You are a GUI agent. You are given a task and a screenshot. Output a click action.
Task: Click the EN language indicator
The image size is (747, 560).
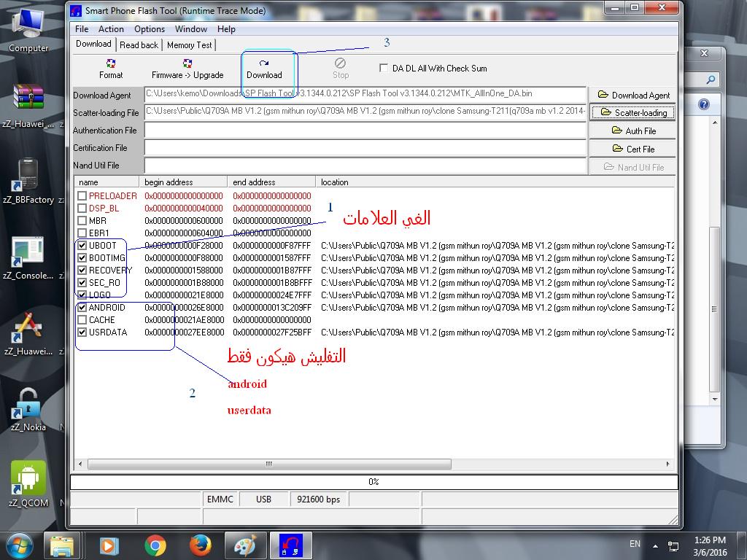635,544
